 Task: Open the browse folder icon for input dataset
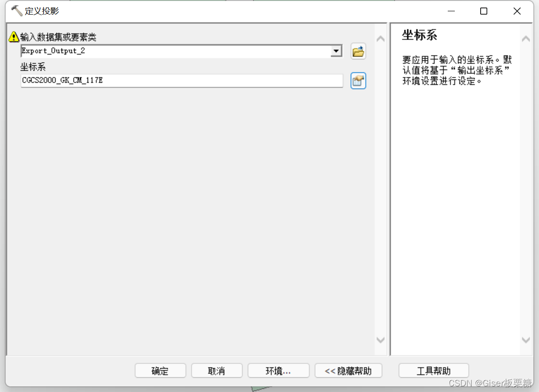click(x=358, y=51)
